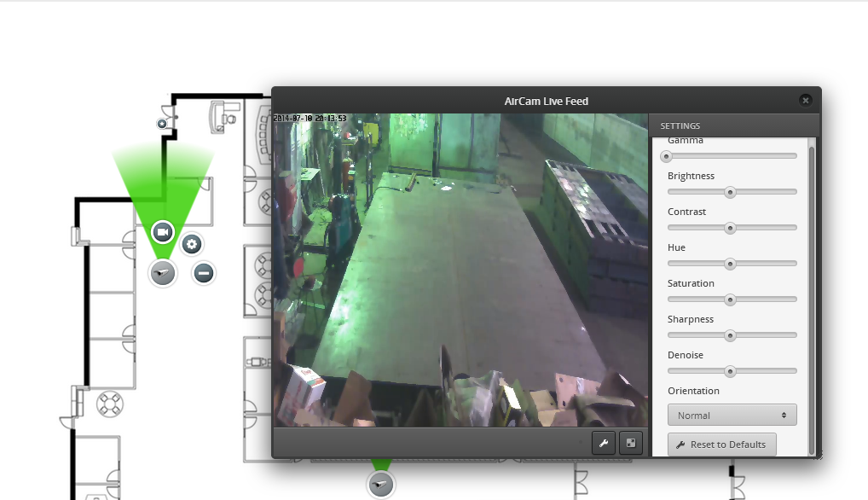Click the Denoise slider handle
The height and width of the screenshot is (500, 868).
[x=730, y=371]
